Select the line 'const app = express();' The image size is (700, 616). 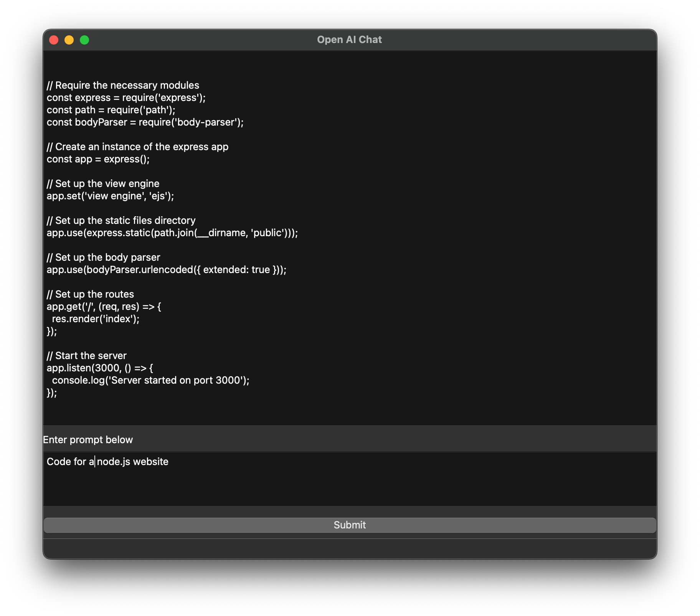coord(98,159)
